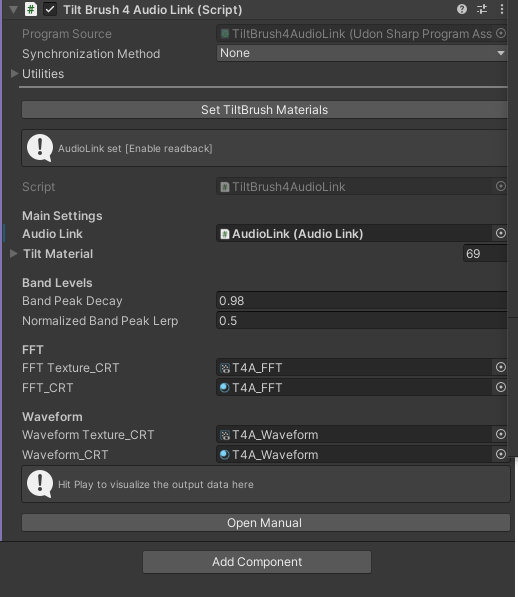Open the component preset selector icon

[482, 9]
